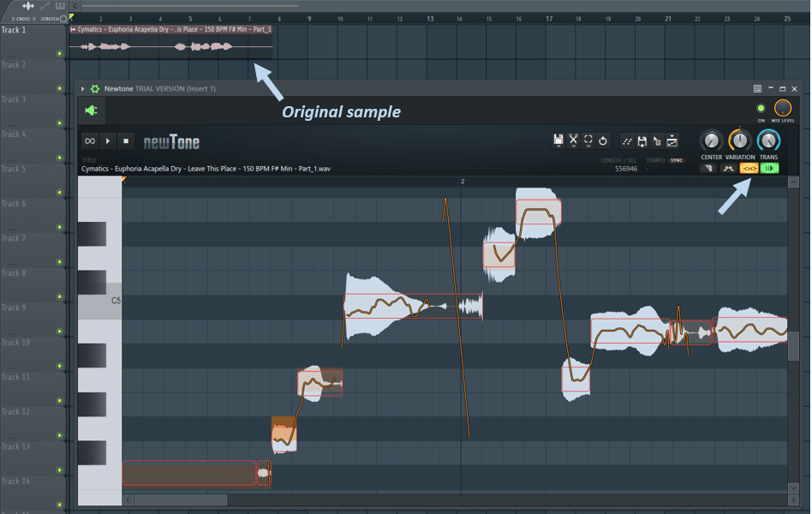This screenshot has height=514, width=812.
Task: Click the newTone logo
Action: pos(171,142)
